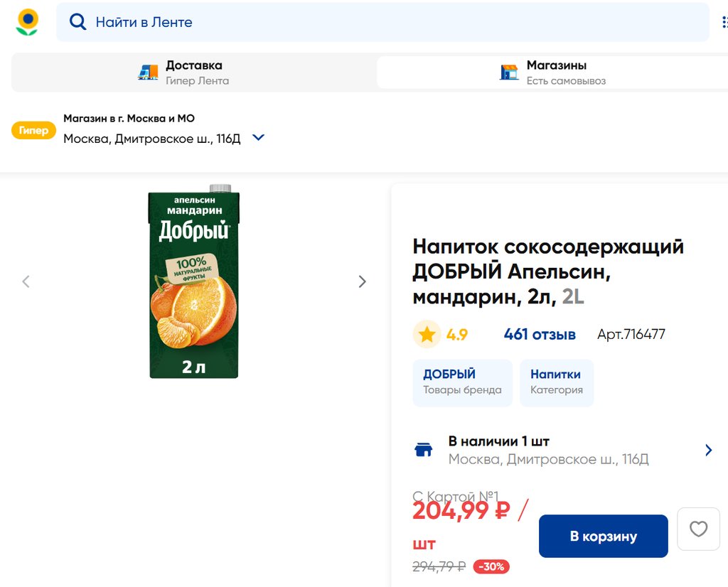This screenshot has height=587, width=728.
Task: Show previous product image
Action: click(x=26, y=281)
